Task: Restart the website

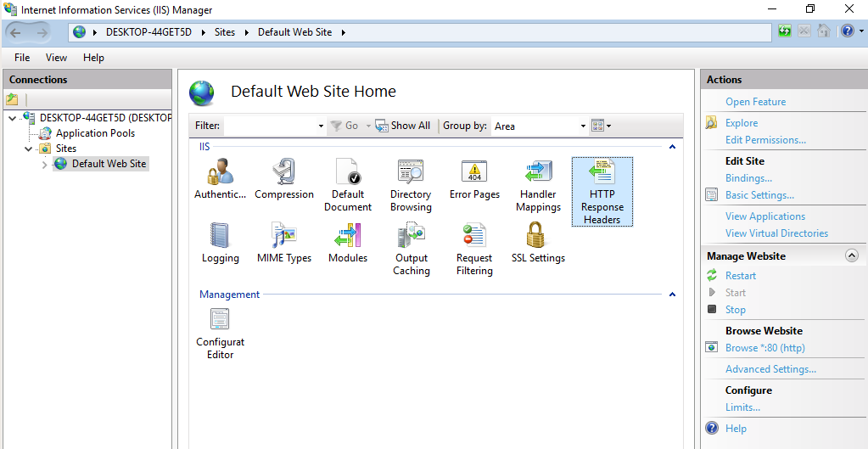Action: (741, 276)
